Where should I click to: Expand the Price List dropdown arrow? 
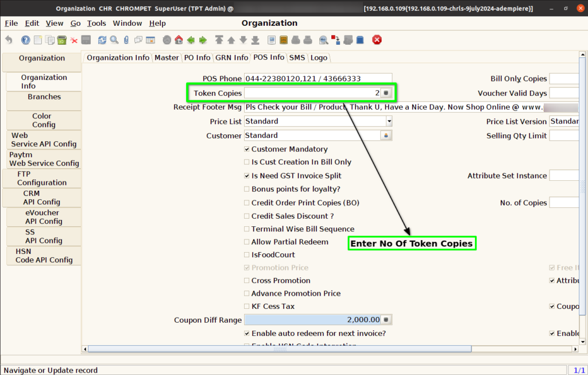tap(389, 121)
